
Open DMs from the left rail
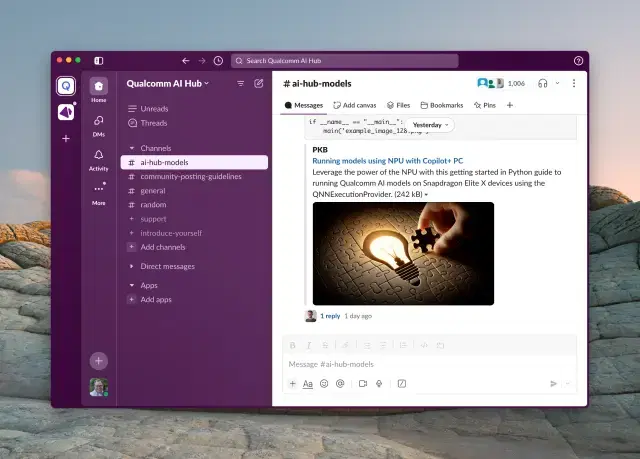click(x=98, y=122)
